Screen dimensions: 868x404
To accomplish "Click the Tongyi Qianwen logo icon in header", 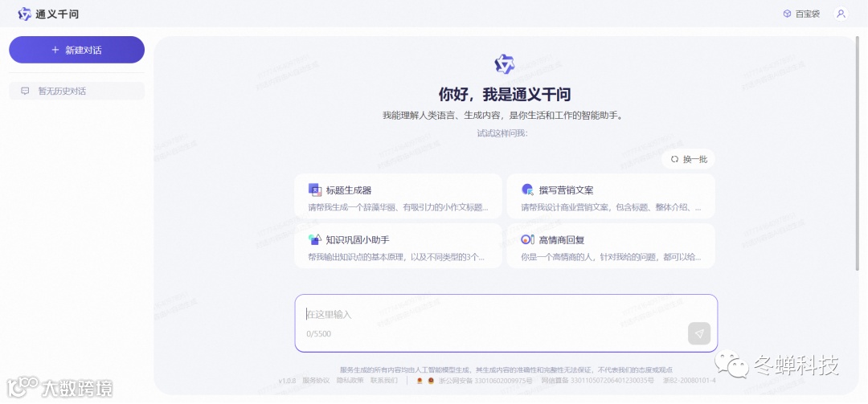I will point(25,14).
